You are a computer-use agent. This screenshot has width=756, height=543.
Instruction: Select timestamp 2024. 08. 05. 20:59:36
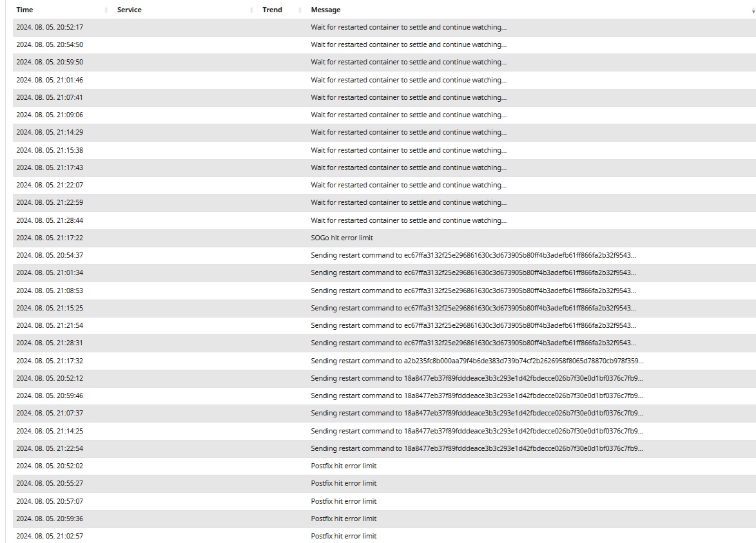pos(50,519)
